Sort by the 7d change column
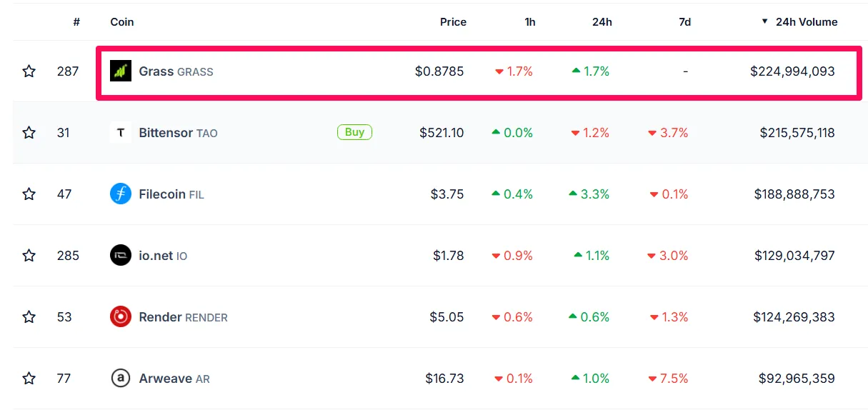This screenshot has height=415, width=868. click(684, 22)
